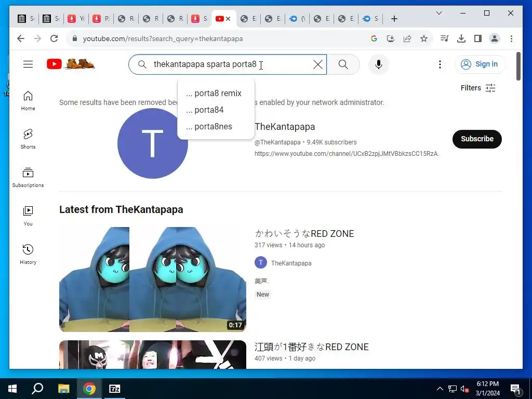
Task: Open the notification center
Action: (x=515, y=389)
